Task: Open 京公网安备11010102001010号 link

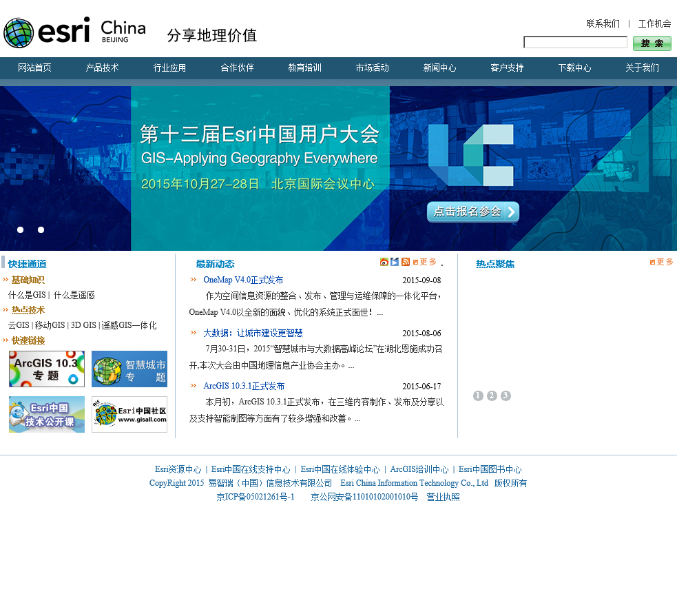Action: point(364,497)
